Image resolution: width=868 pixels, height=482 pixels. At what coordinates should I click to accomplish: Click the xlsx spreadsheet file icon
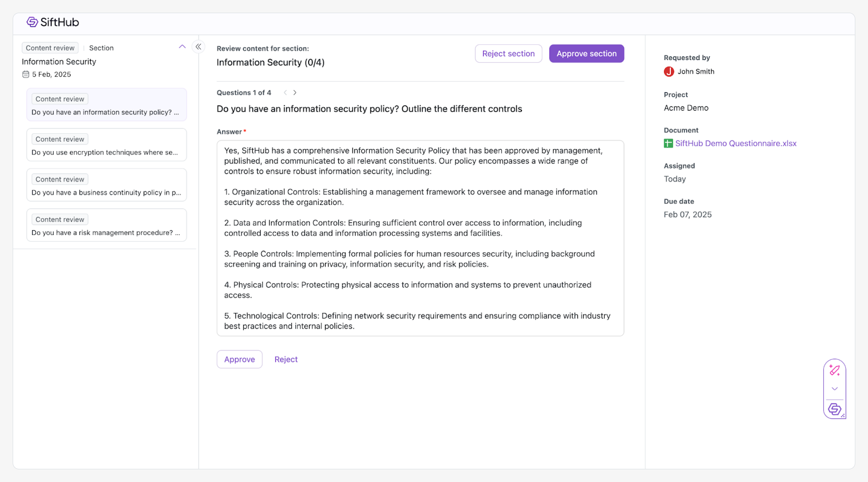[668, 143]
